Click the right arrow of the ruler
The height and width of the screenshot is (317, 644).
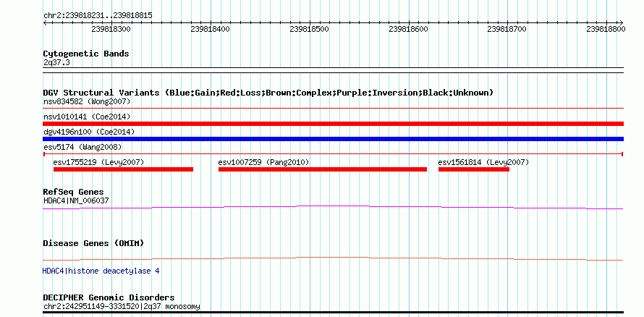pos(621,23)
